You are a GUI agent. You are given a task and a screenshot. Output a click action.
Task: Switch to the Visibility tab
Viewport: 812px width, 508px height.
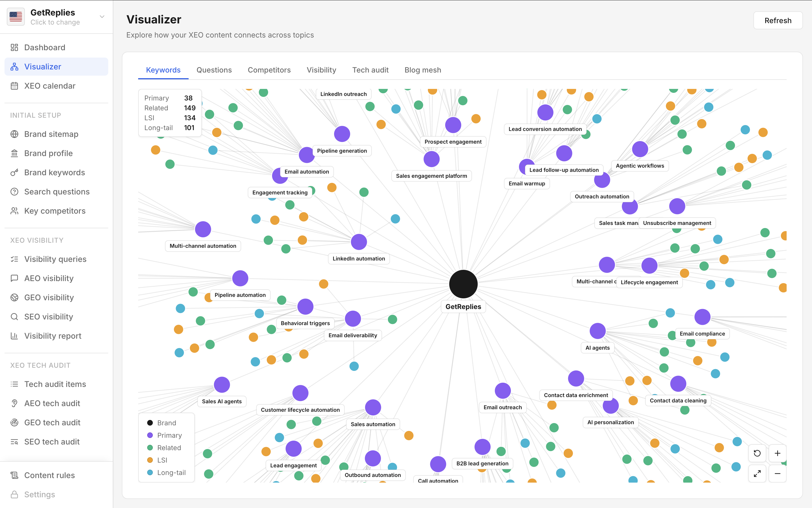(x=321, y=70)
